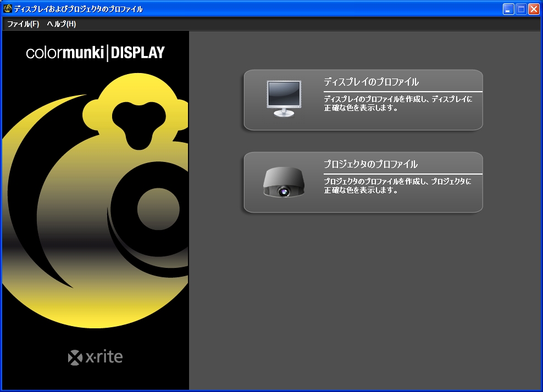Click the projector icon for projector profiling
This screenshot has height=392, width=543.
pyautogui.click(x=284, y=182)
